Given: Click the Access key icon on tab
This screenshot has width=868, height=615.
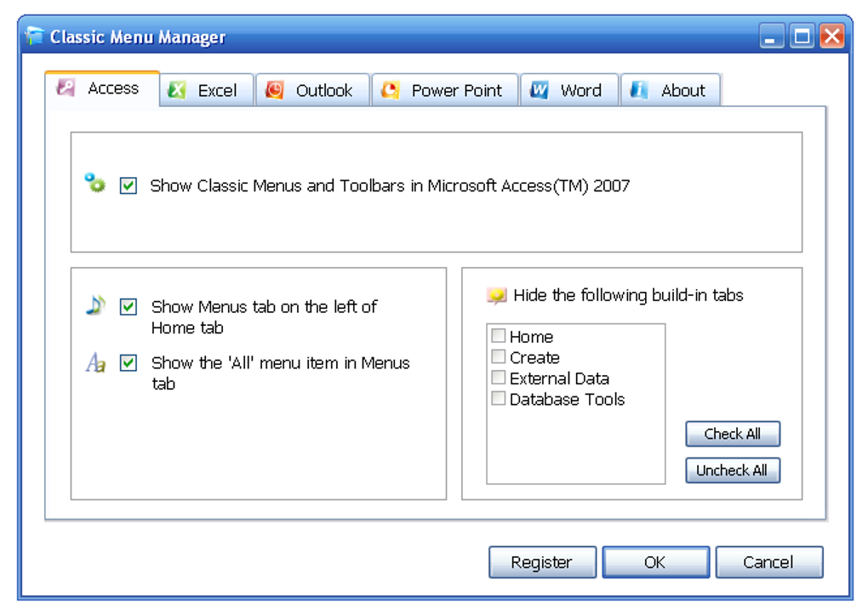Looking at the screenshot, I should (66, 88).
